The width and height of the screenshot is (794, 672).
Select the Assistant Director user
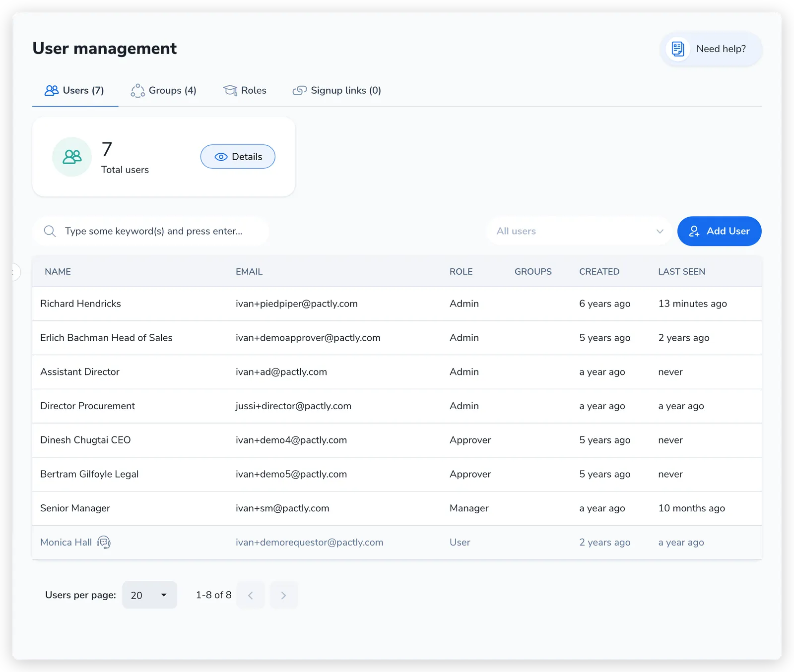pos(397,372)
